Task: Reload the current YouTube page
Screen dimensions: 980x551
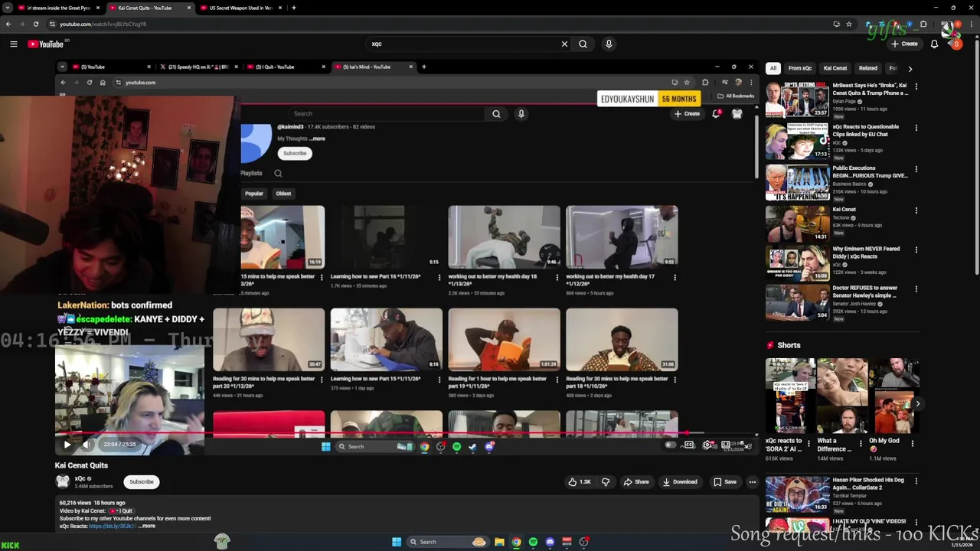Action: click(x=35, y=24)
